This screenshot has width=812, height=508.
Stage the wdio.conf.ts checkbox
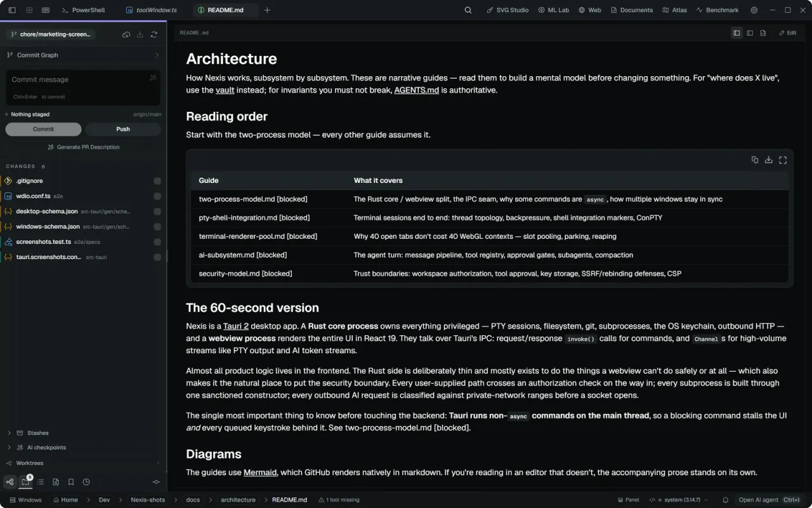[157, 196]
